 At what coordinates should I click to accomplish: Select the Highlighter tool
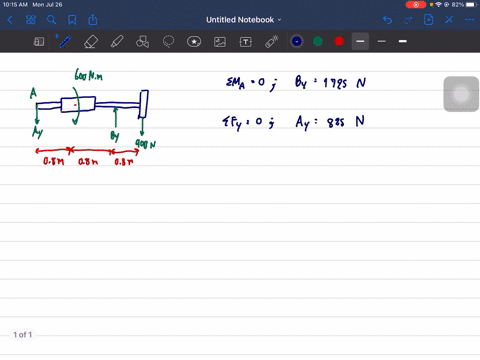[x=117, y=42]
